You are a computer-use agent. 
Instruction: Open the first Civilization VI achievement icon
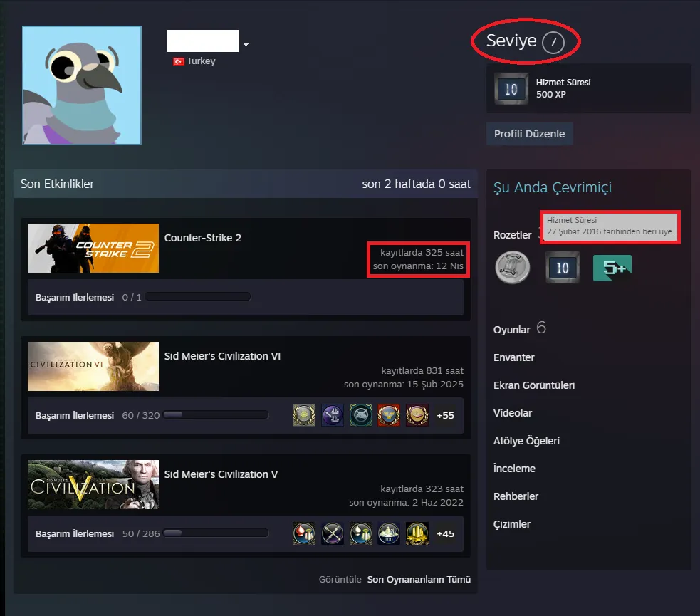[304, 415]
